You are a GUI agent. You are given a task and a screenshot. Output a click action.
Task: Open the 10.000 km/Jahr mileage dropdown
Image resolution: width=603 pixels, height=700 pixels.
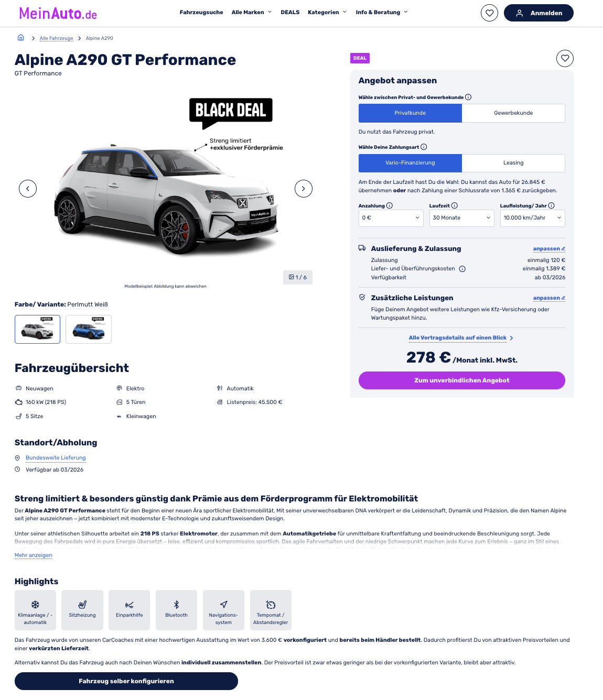coord(533,218)
